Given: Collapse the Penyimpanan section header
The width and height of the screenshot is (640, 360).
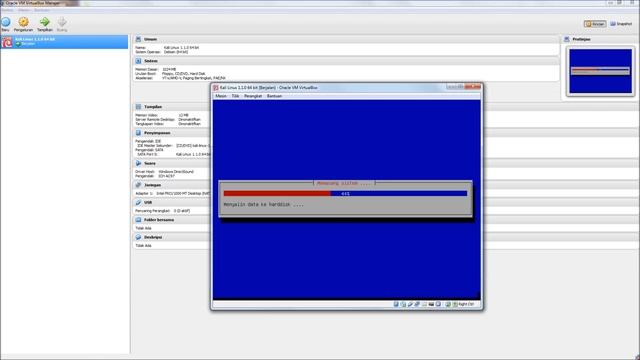Looking at the screenshot, I should point(157,133).
